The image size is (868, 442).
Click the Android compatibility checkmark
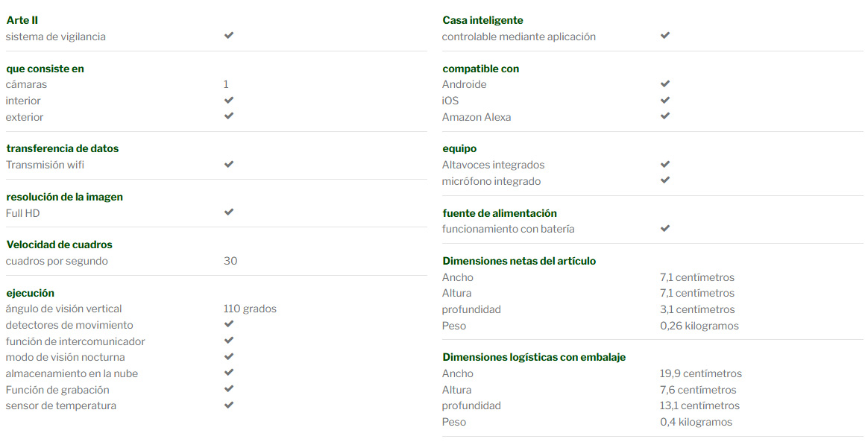pyautogui.click(x=665, y=84)
